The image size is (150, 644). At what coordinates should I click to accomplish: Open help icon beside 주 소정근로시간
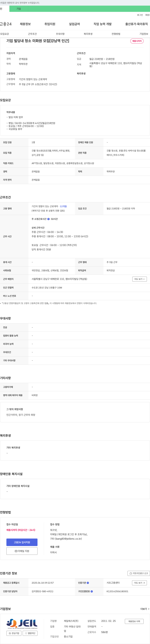(48, 219)
